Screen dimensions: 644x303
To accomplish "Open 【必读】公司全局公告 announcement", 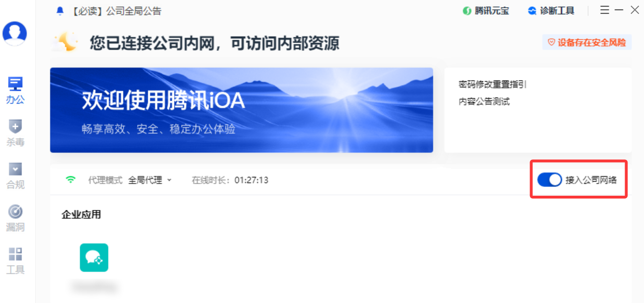I will click(116, 11).
